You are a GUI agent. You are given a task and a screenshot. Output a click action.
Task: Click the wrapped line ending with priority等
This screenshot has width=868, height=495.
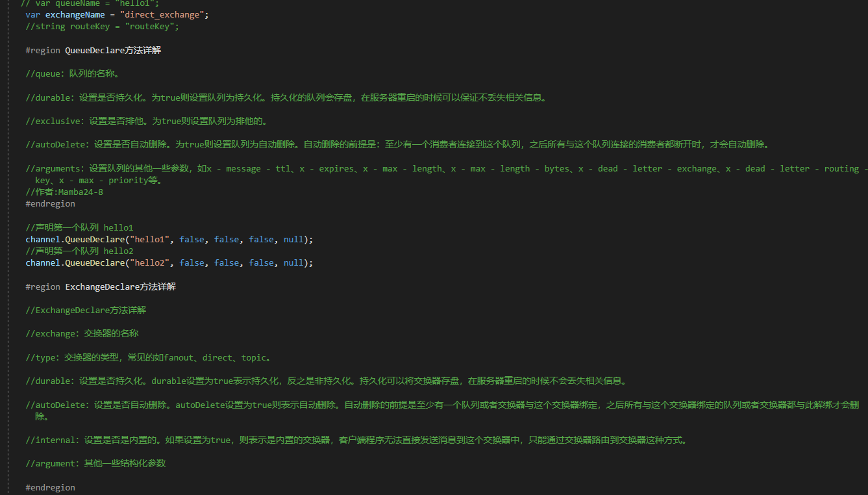[x=99, y=180]
